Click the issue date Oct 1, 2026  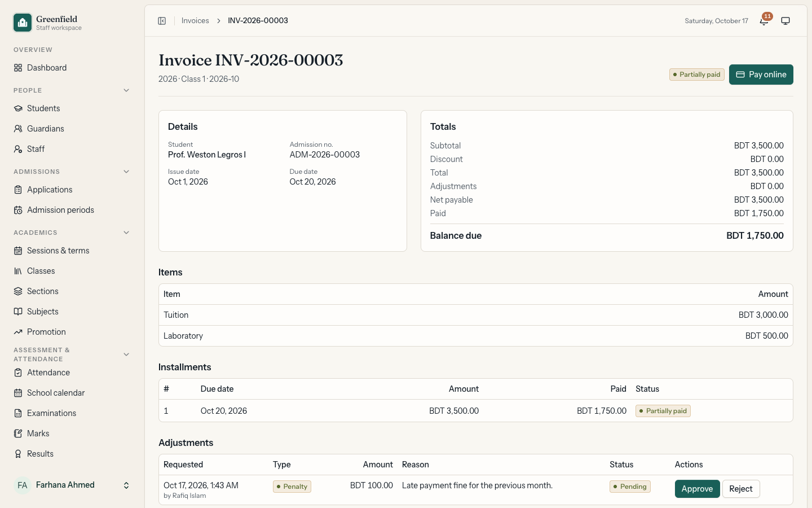[x=188, y=182]
